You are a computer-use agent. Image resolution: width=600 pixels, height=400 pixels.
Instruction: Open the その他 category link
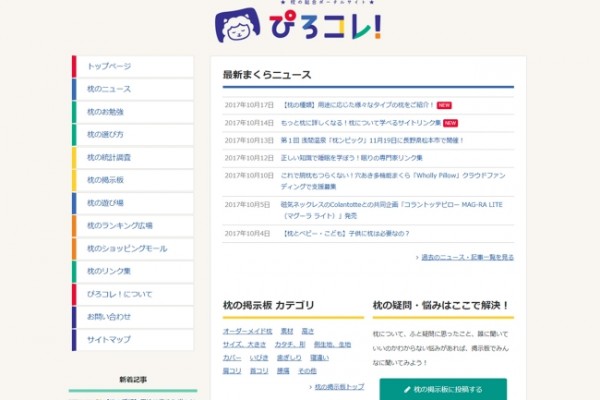click(x=307, y=371)
